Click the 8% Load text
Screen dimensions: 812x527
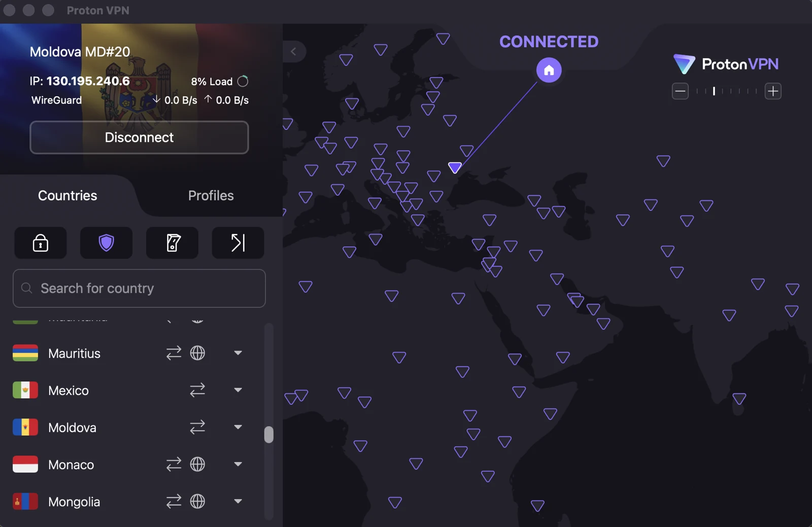pos(212,82)
